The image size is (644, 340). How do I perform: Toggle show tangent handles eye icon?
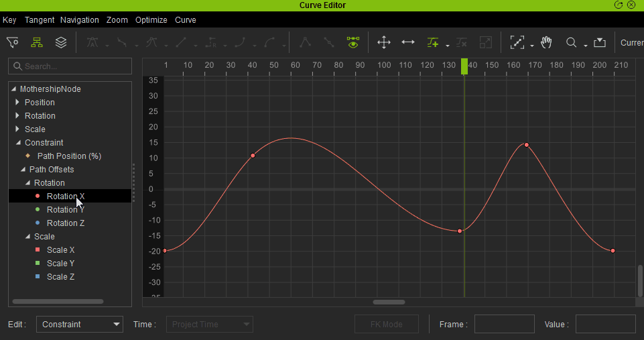(352, 42)
